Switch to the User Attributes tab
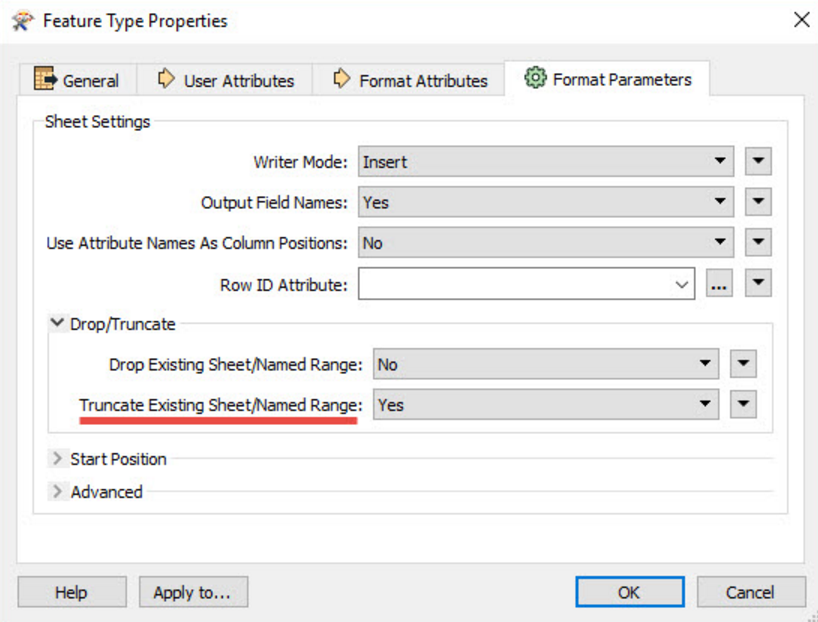 click(x=226, y=81)
